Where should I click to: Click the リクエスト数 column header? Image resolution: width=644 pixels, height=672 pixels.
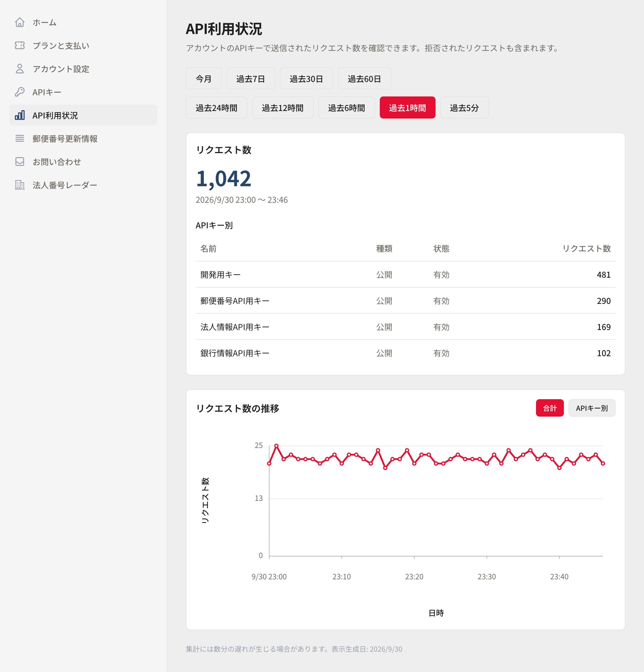click(587, 249)
